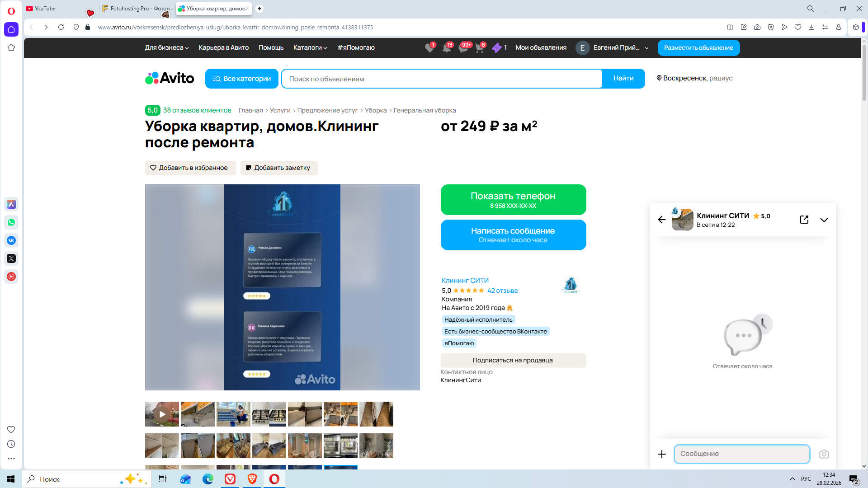Add listing to favorites

click(190, 168)
